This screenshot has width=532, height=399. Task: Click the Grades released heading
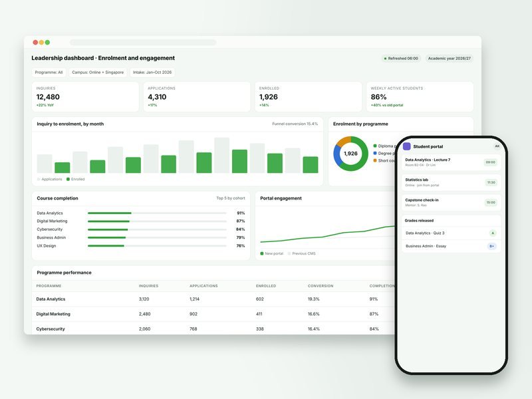(x=419, y=221)
